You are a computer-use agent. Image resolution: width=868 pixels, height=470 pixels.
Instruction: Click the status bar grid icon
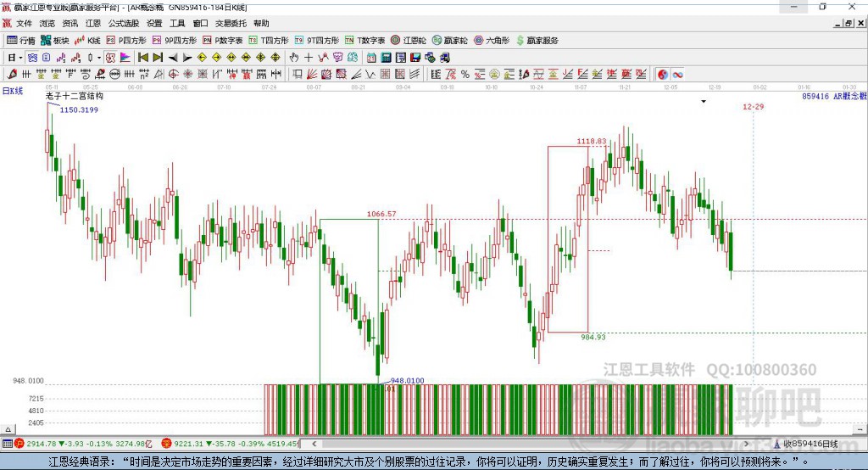tap(7, 444)
